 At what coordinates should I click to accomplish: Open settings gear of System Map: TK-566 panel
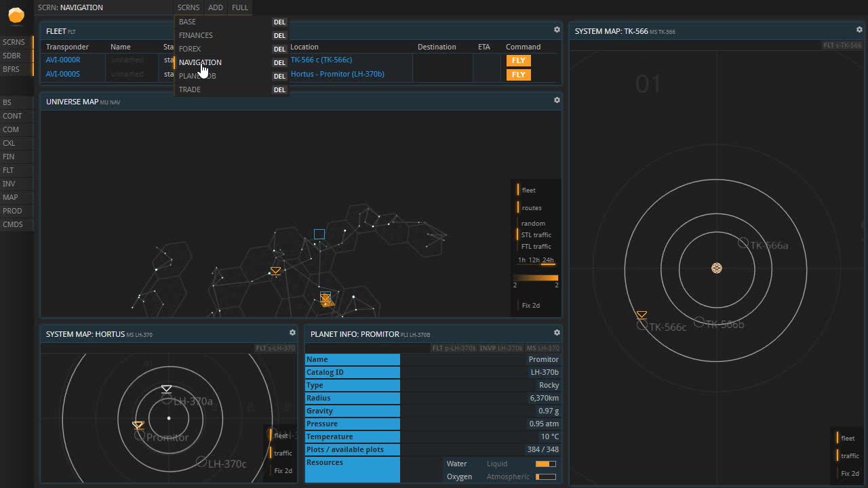859,30
